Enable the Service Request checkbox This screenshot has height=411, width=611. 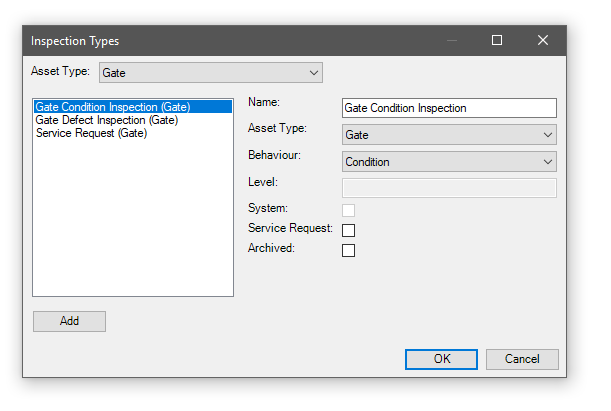[349, 231]
